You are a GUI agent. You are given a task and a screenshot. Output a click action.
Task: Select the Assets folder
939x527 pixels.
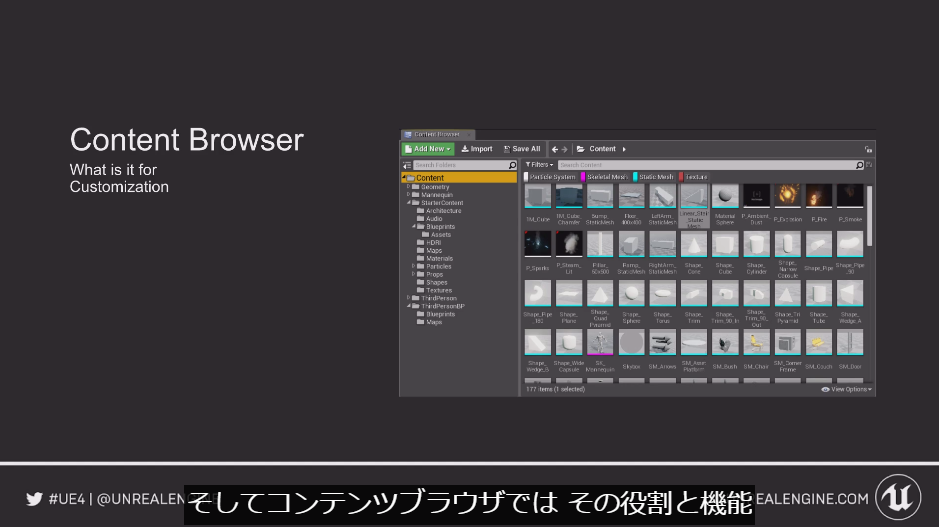pos(437,235)
